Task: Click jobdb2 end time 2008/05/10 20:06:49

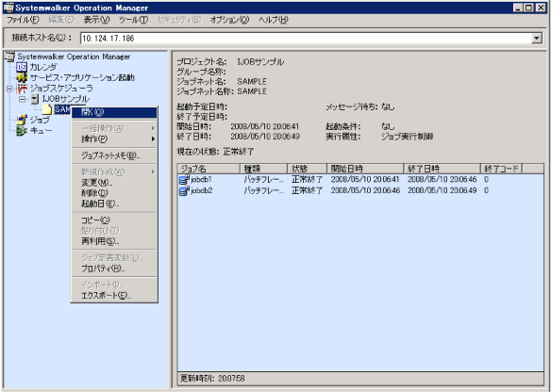Action: pyautogui.click(x=442, y=190)
